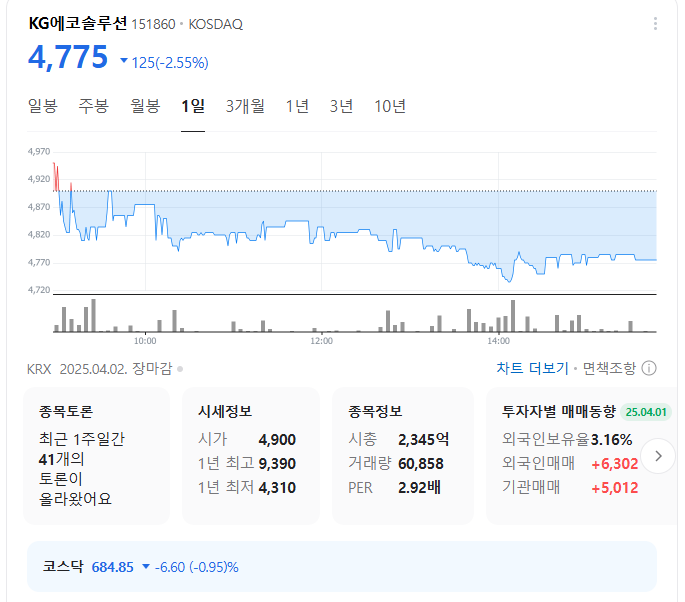
Task: Click the 기관매매 +5,012 value
Action: (615, 487)
